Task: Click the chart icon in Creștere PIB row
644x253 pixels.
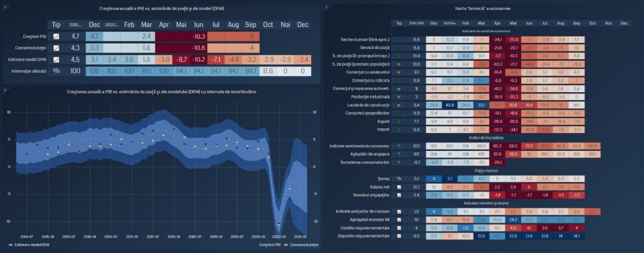Action: pyautogui.click(x=56, y=36)
